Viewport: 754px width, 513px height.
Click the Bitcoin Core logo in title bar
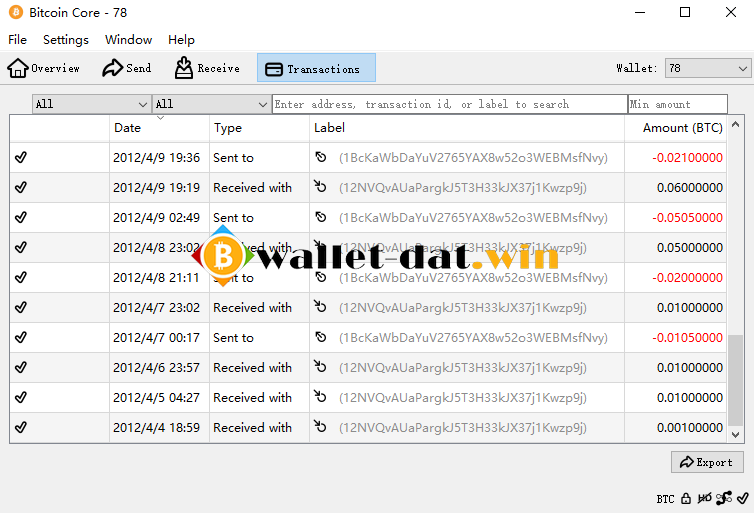coord(16,12)
